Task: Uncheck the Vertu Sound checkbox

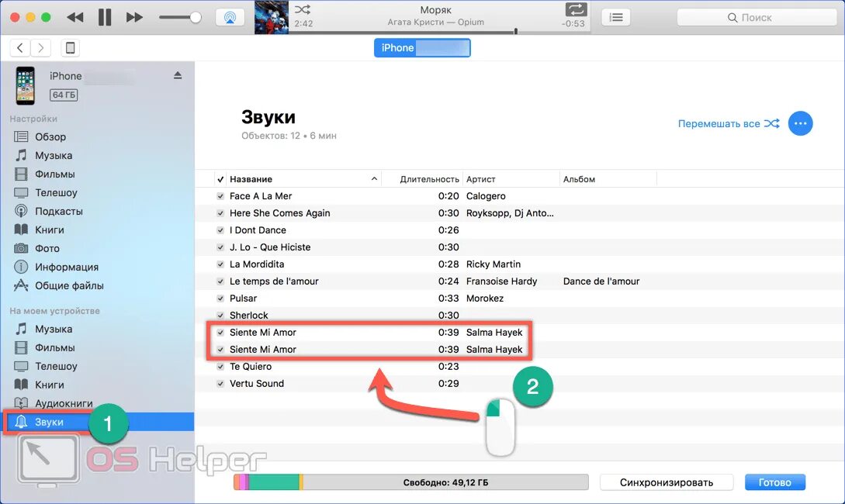Action: (220, 384)
